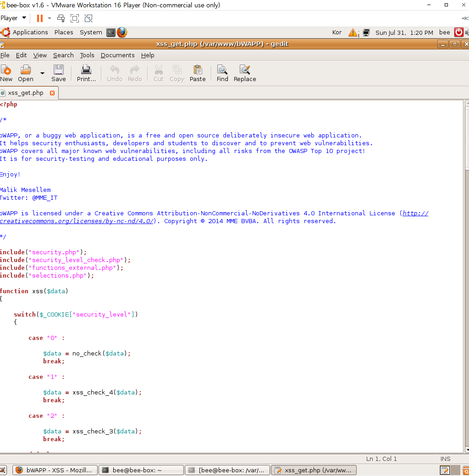The height and width of the screenshot is (476, 469).
Task: Click the Paste clipboard icon
Action: click(198, 73)
